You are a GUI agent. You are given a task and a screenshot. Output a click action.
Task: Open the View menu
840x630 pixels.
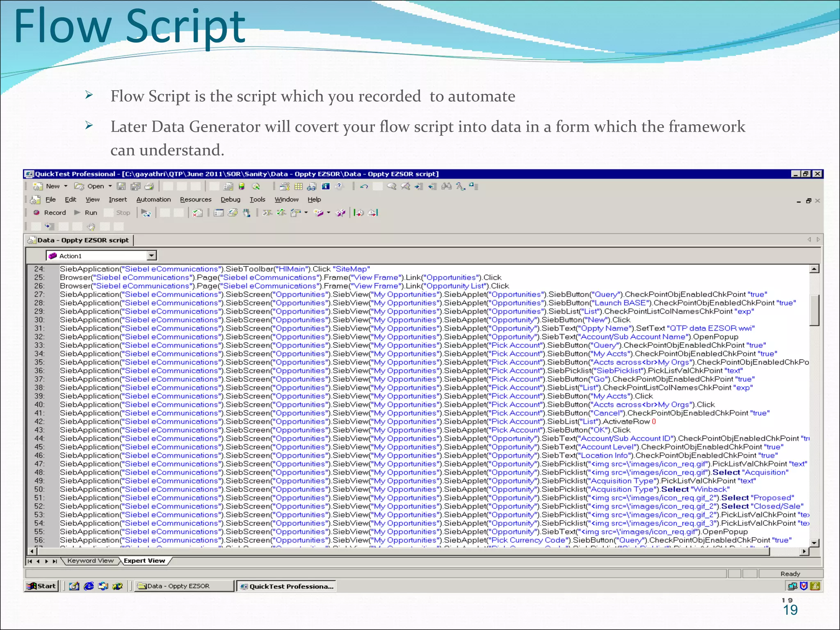pyautogui.click(x=92, y=199)
